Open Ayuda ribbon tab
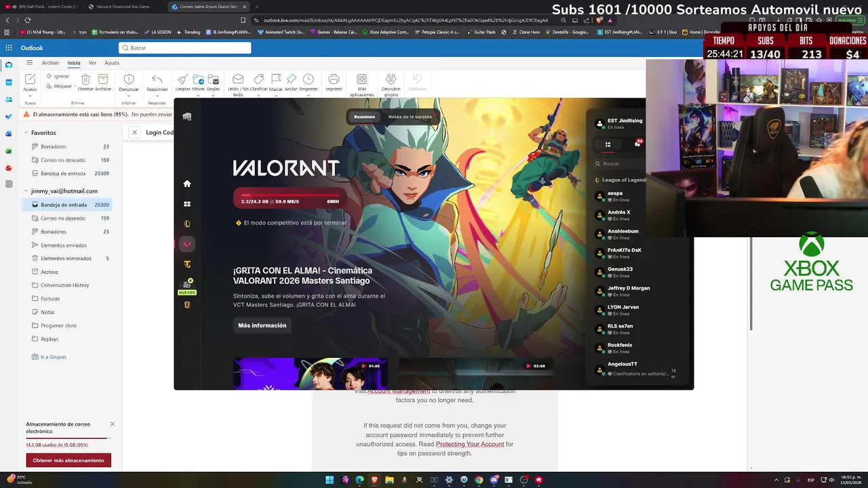Image resolution: width=868 pixels, height=488 pixels. point(112,63)
